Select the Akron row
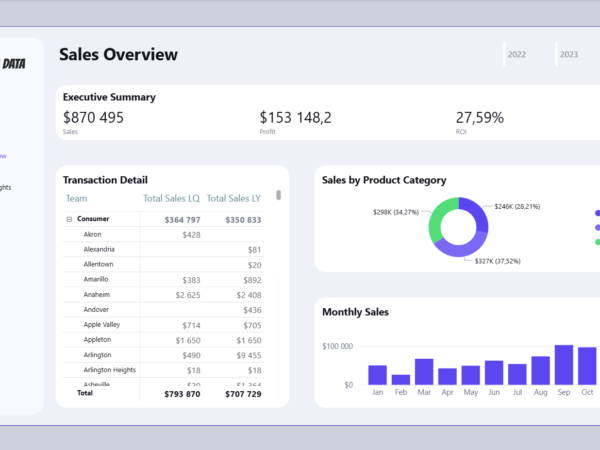 pyautogui.click(x=163, y=234)
